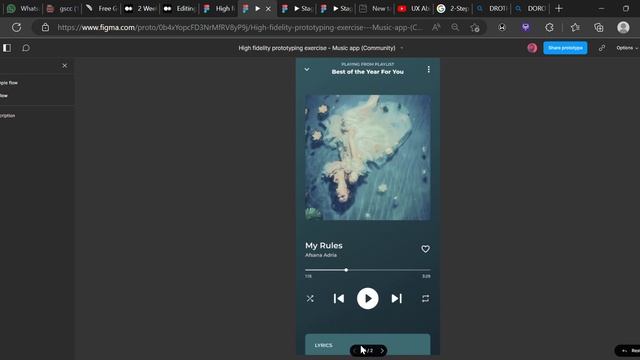Toggle repeat in the music player

[x=425, y=298]
